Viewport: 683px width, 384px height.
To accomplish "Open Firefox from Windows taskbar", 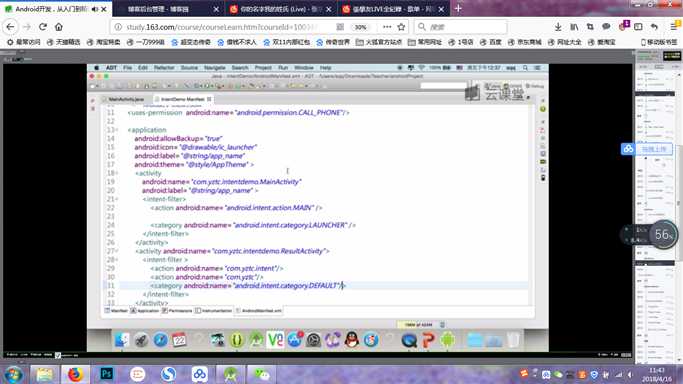I will (75, 374).
